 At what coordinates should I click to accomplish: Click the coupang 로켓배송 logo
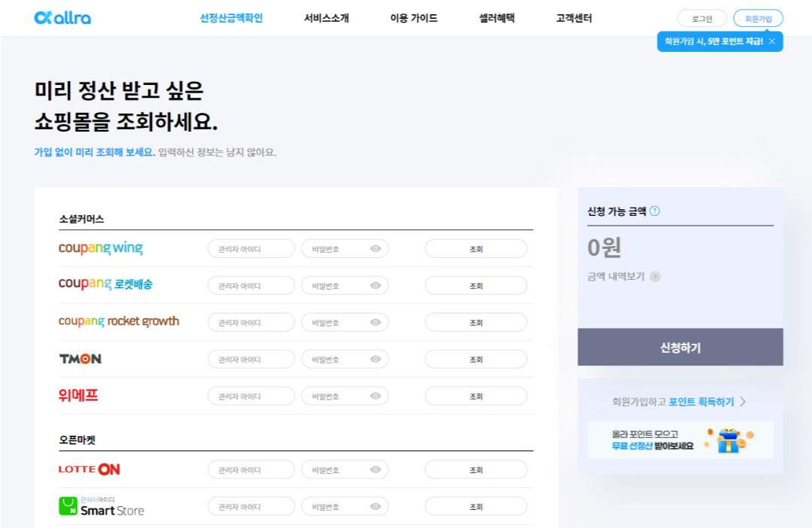click(106, 284)
